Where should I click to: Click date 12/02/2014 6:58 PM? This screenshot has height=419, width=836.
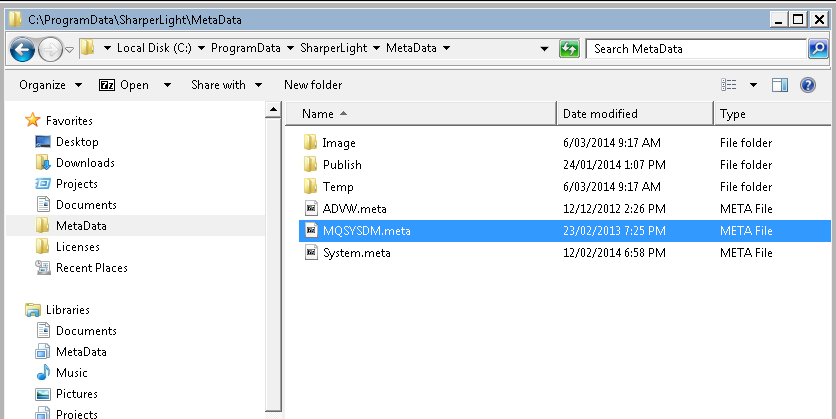pyautogui.click(x=614, y=253)
